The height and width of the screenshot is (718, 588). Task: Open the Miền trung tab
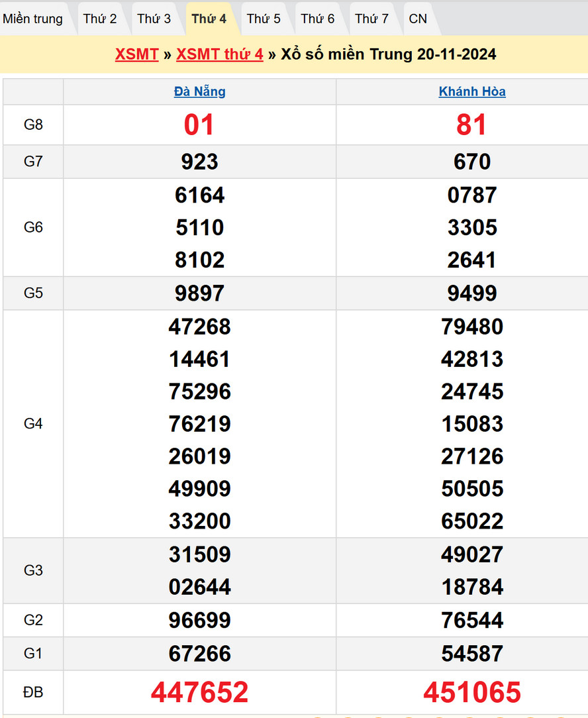tap(33, 19)
